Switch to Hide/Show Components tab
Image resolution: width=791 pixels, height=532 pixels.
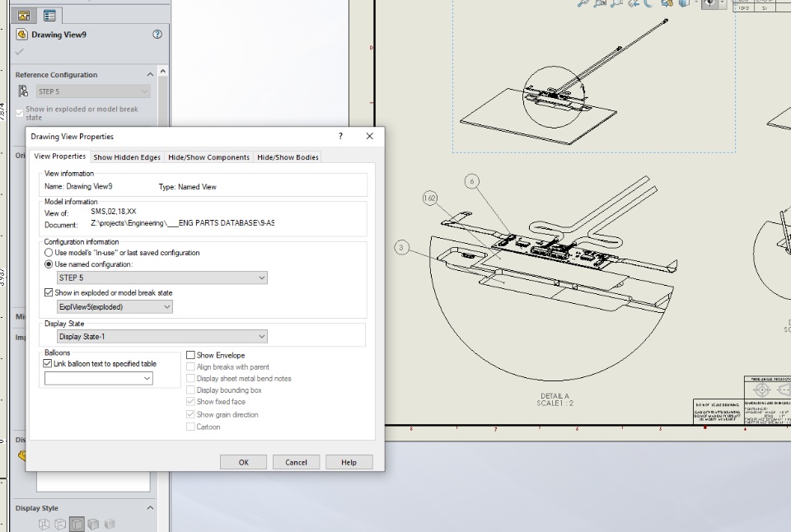pyautogui.click(x=208, y=157)
